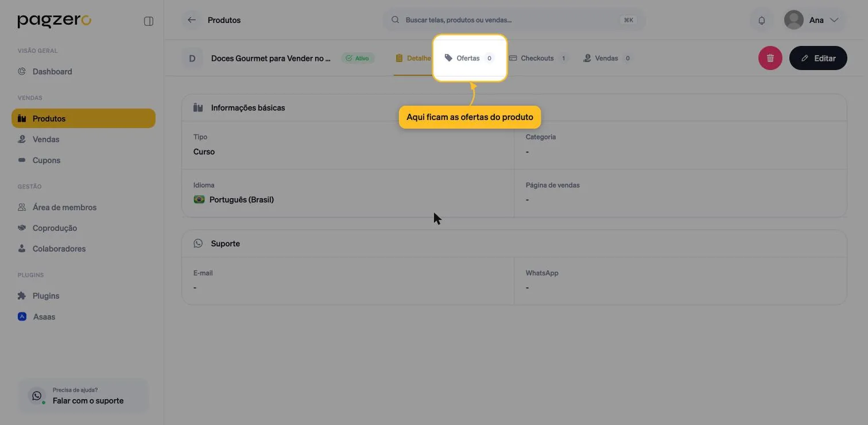Click Suporte section WhatsApp icon

[x=198, y=243]
